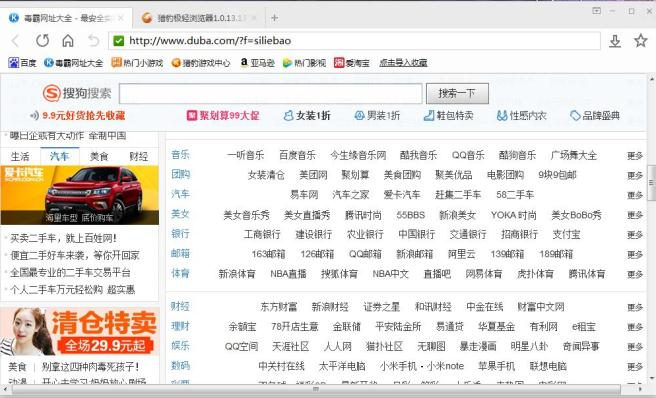Expand 更多 for 财经 row
Screen dimensions: 656x398
635,307
